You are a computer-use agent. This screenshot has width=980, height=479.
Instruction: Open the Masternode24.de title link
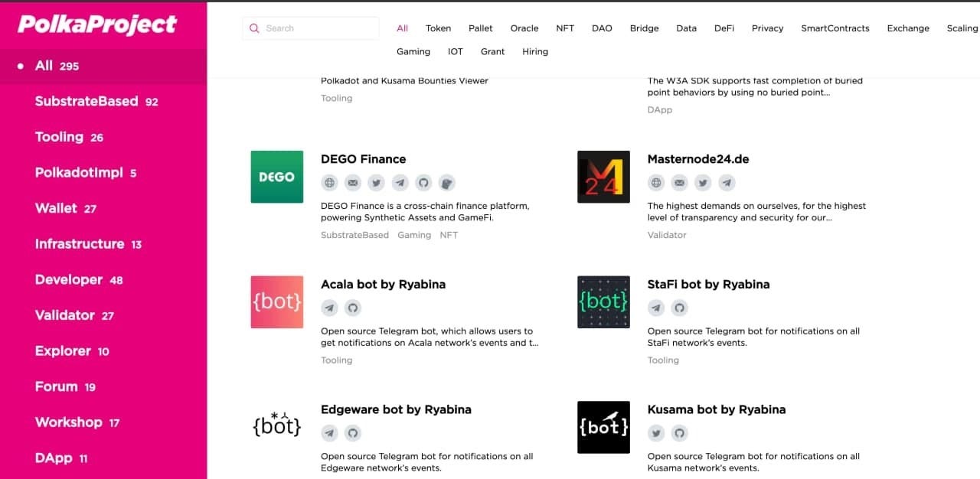coord(698,159)
